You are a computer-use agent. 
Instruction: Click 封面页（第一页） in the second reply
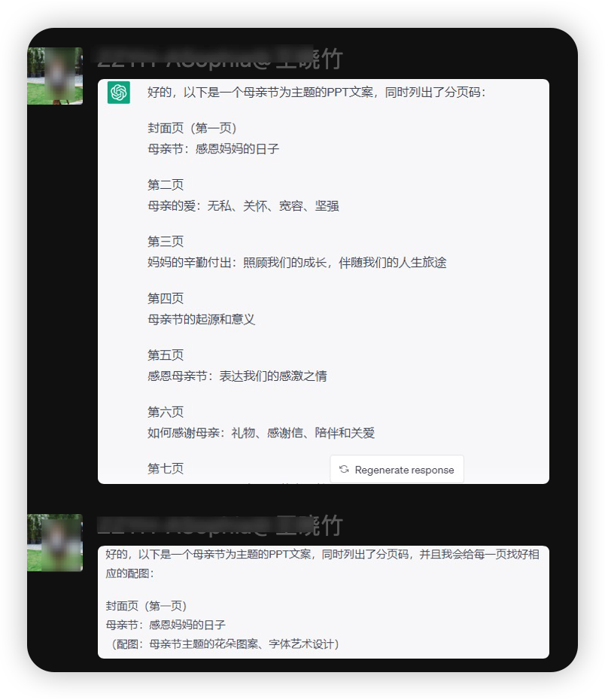[146, 606]
